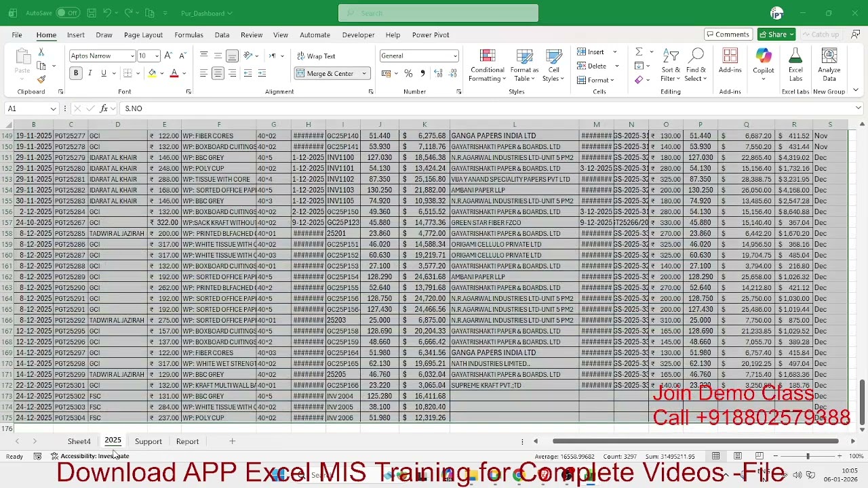868x488 pixels.
Task: Apply Percent Style format
Action: click(408, 73)
